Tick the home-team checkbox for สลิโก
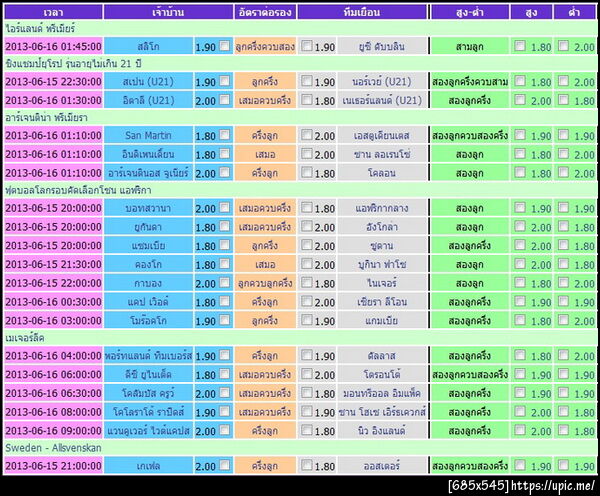Viewport: 600px width, 496px height. click(225, 46)
